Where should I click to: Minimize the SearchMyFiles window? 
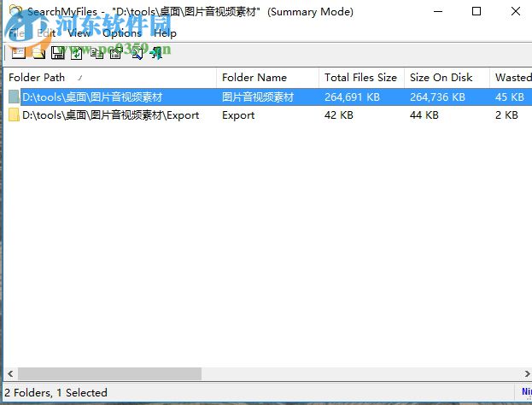(x=438, y=12)
